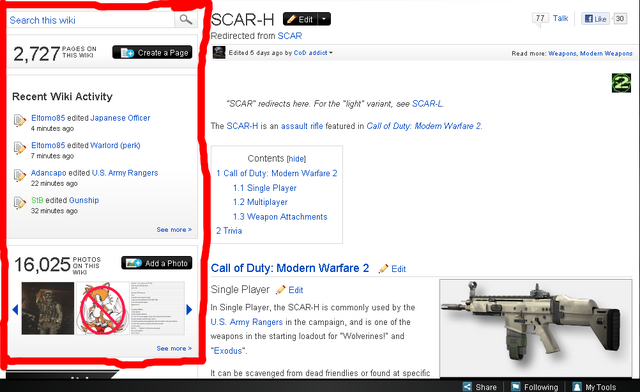Show previous photos with left arrow

point(16,310)
